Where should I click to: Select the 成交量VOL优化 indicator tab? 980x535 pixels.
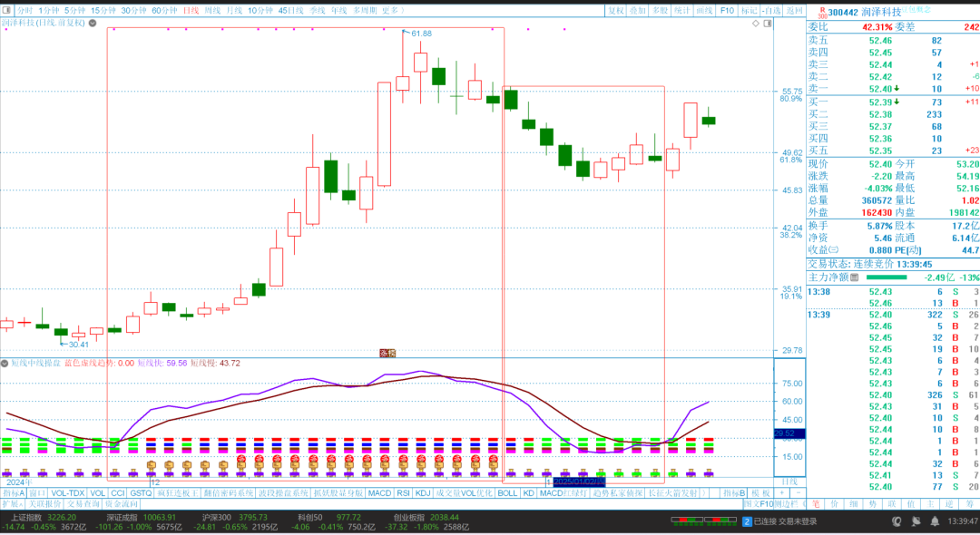[465, 493]
